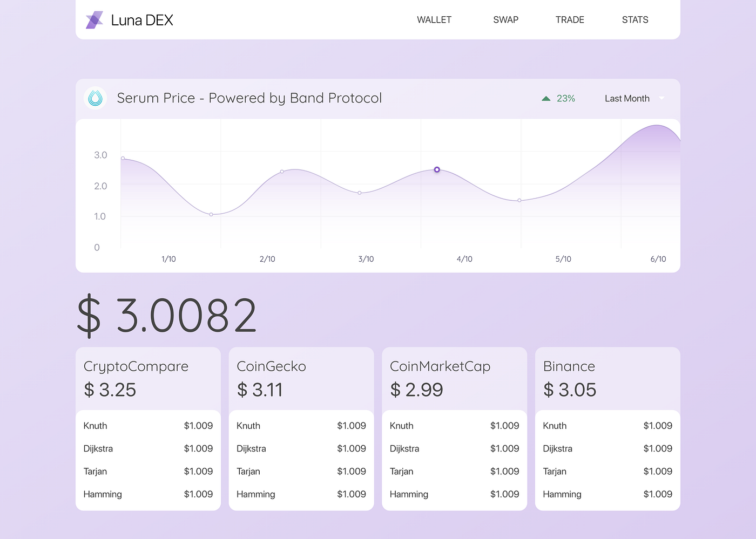Click the dropdown arrow beside Last Month
The height and width of the screenshot is (539, 756).
[661, 98]
